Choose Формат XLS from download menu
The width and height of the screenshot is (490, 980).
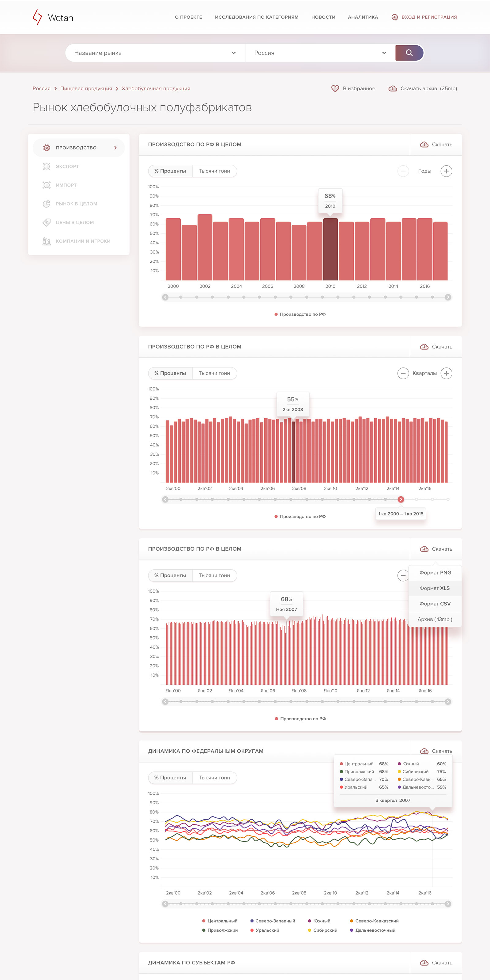(435, 588)
